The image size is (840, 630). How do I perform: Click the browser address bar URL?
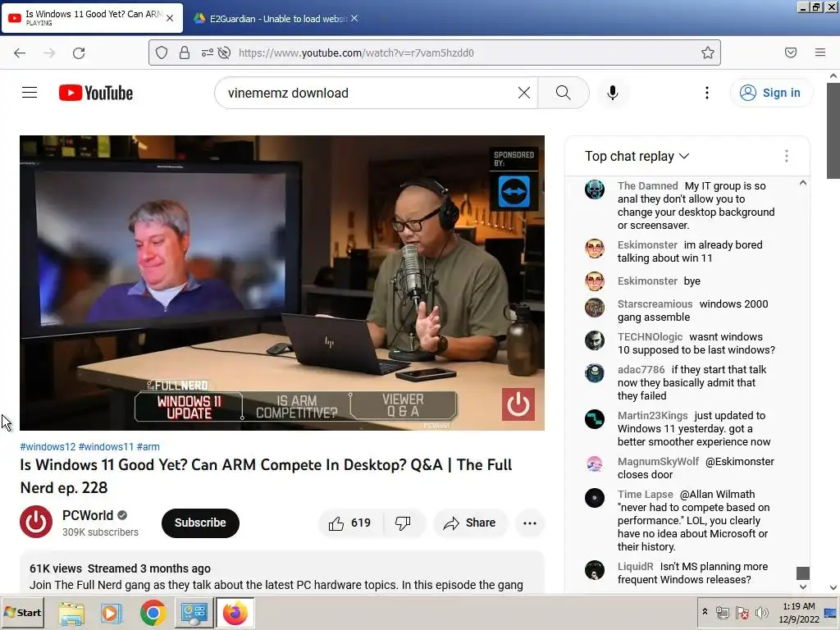tap(356, 52)
